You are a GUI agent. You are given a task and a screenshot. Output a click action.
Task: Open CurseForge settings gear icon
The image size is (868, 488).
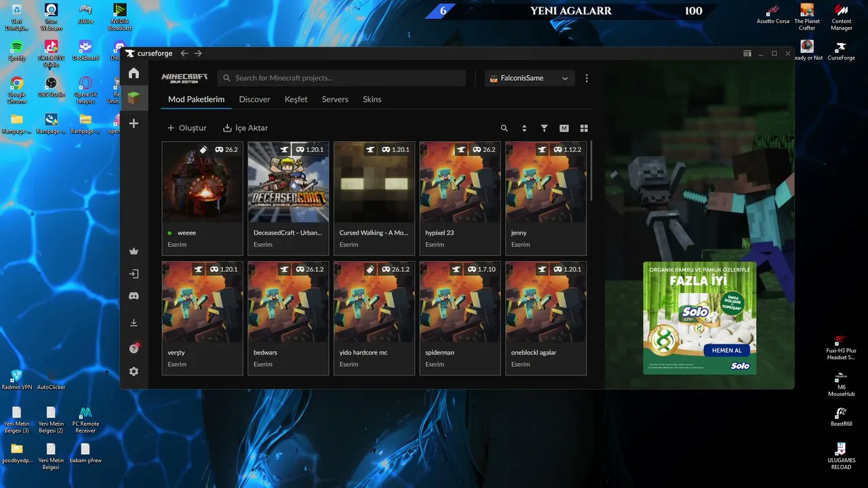[x=134, y=371]
